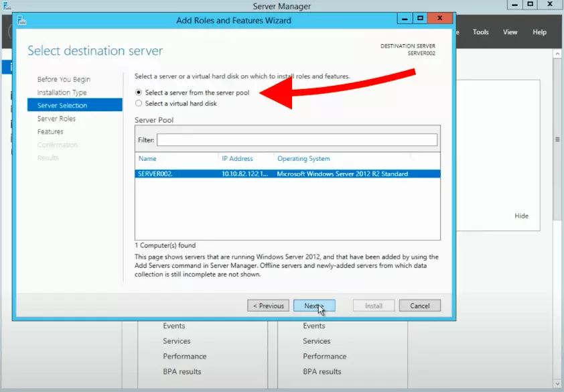Minimize the Server Manager window
The height and width of the screenshot is (392, 564).
[514, 5]
